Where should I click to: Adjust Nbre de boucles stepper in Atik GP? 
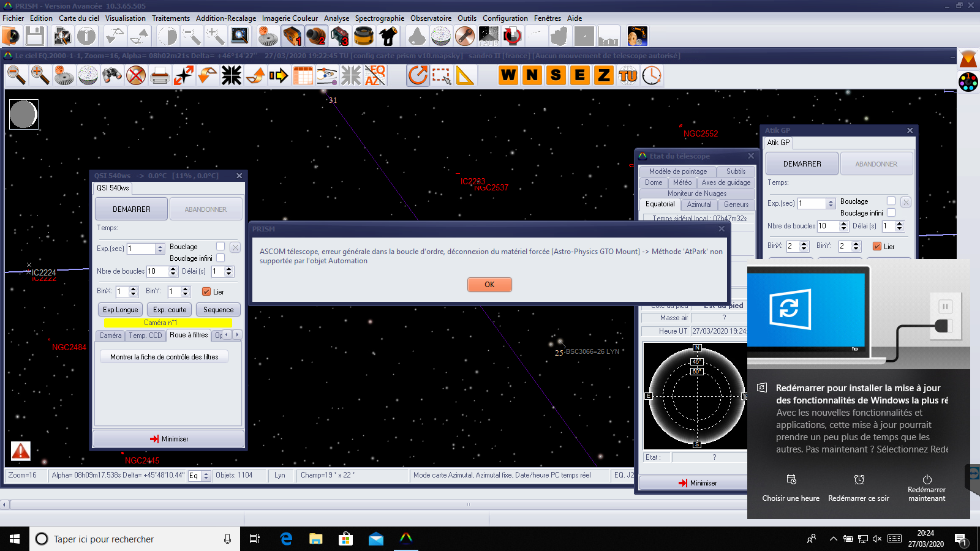tap(844, 226)
